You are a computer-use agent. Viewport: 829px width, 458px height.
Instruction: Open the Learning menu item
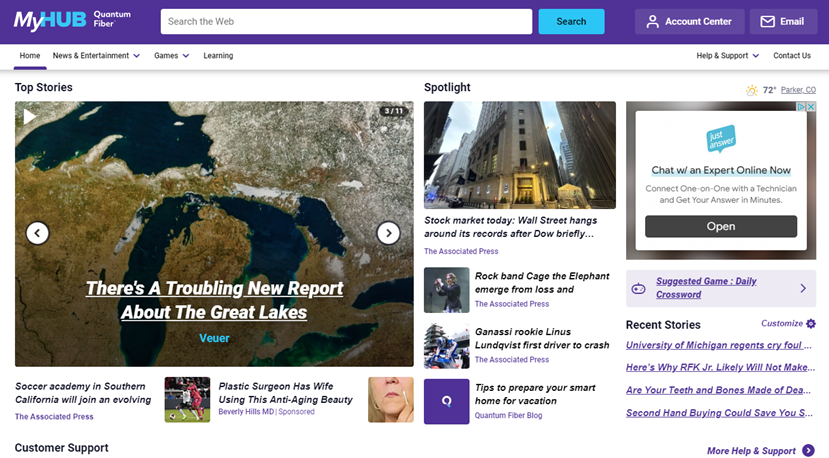(218, 56)
